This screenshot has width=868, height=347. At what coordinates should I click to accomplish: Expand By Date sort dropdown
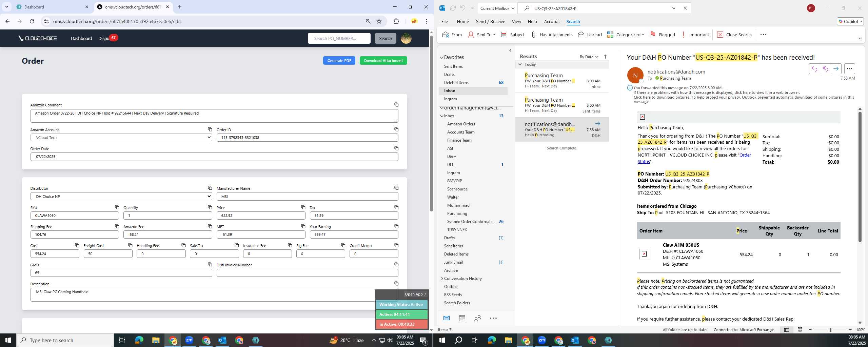589,57
